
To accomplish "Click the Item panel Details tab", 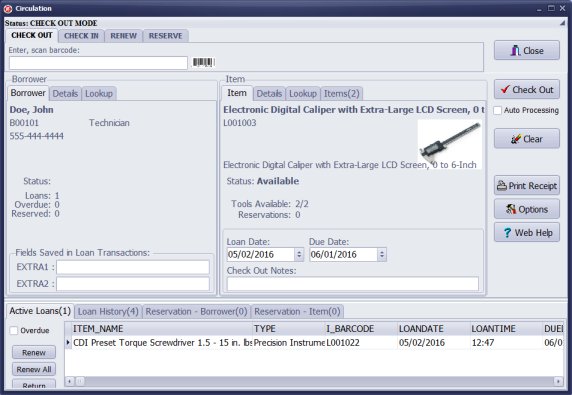I will 269,94.
